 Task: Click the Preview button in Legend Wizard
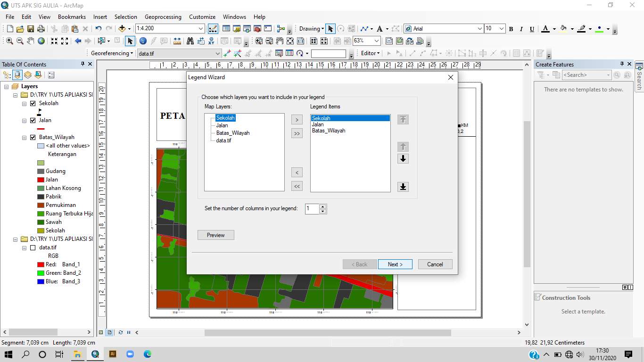click(x=216, y=235)
